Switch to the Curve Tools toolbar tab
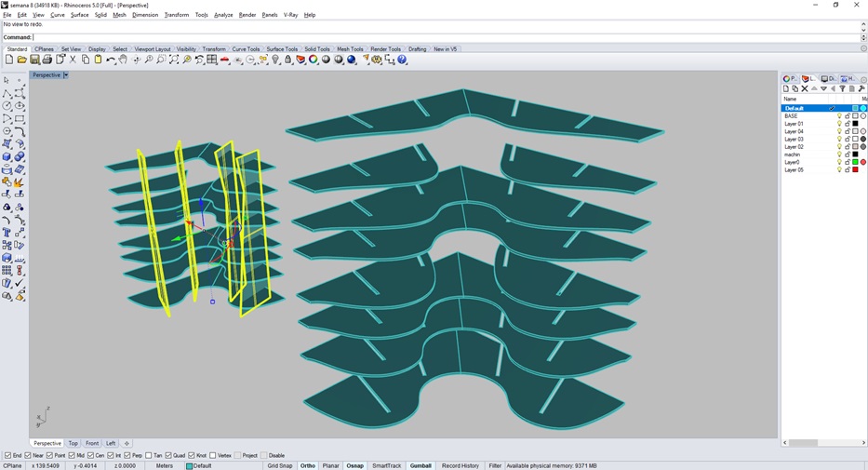The image size is (868, 470). click(246, 48)
